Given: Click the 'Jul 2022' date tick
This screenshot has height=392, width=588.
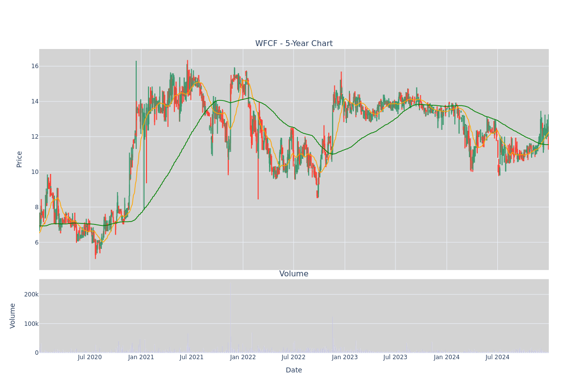Looking at the screenshot, I should [294, 357].
